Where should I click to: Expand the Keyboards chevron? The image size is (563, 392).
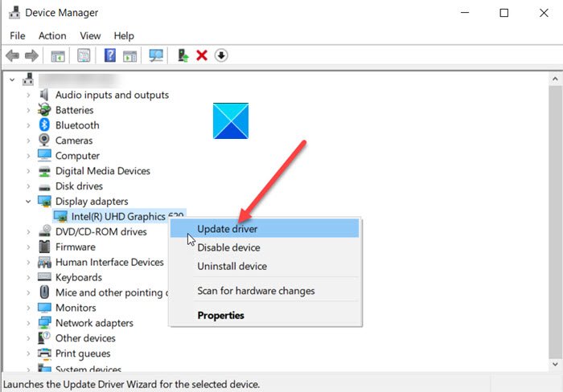28,277
